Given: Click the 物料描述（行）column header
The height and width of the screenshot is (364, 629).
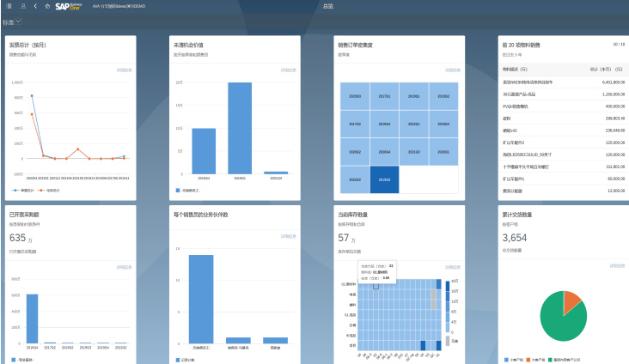Looking at the screenshot, I should tap(515, 70).
